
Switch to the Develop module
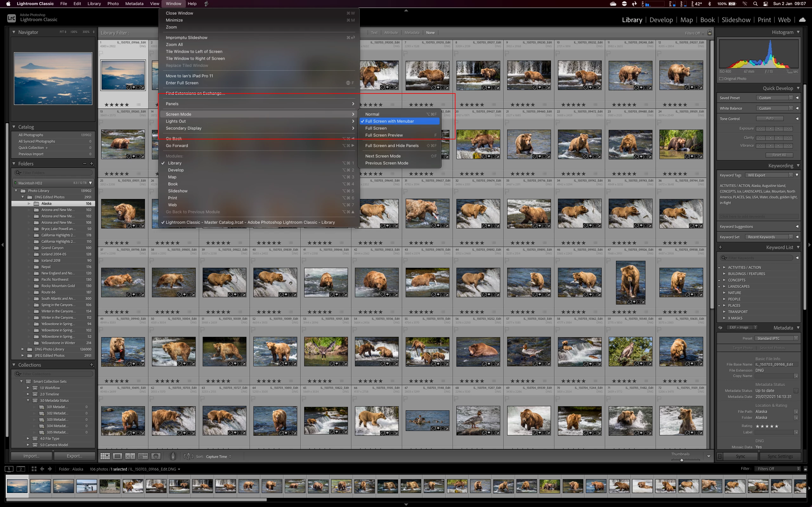click(661, 20)
